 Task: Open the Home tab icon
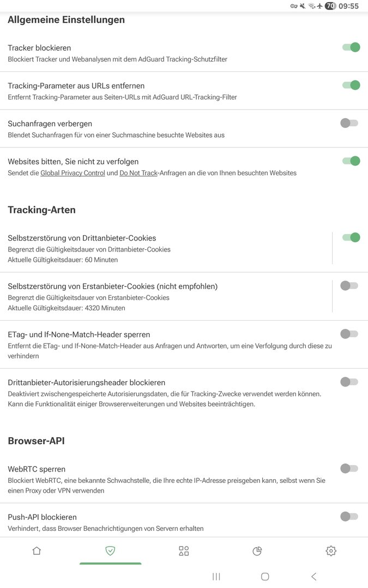[x=37, y=551]
